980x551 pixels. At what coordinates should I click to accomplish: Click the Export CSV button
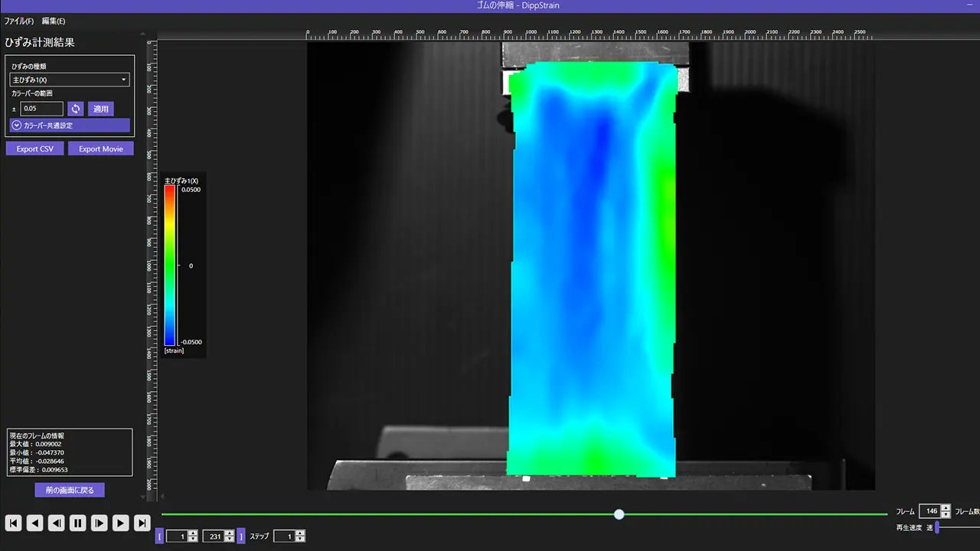35,148
